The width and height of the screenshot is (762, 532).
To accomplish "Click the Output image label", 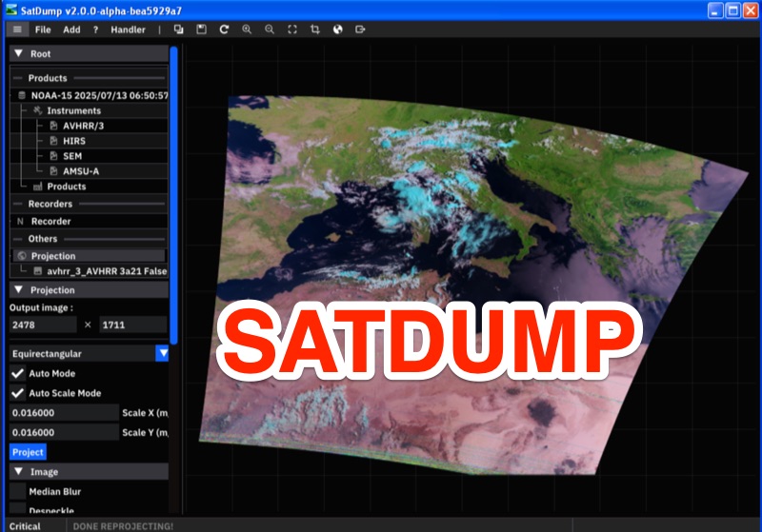I will [41, 307].
